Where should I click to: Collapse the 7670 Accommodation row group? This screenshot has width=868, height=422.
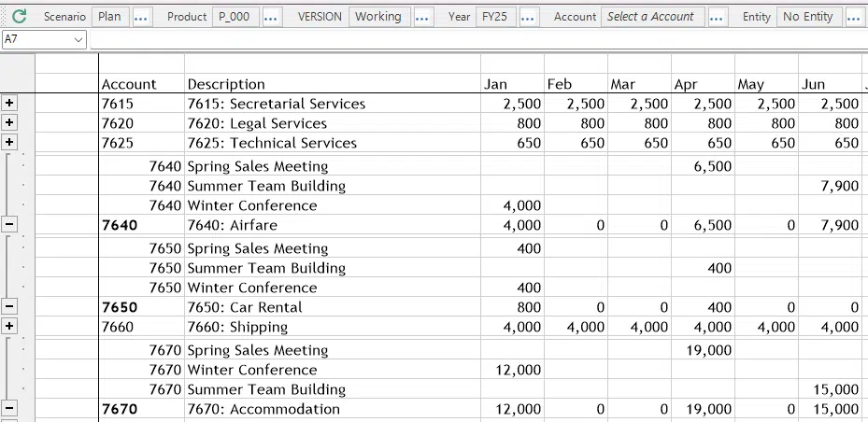coord(9,409)
